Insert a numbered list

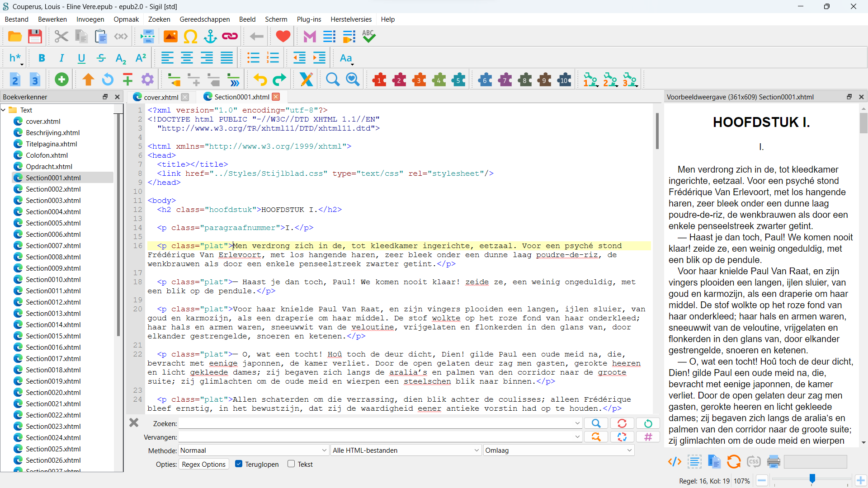pos(273,58)
